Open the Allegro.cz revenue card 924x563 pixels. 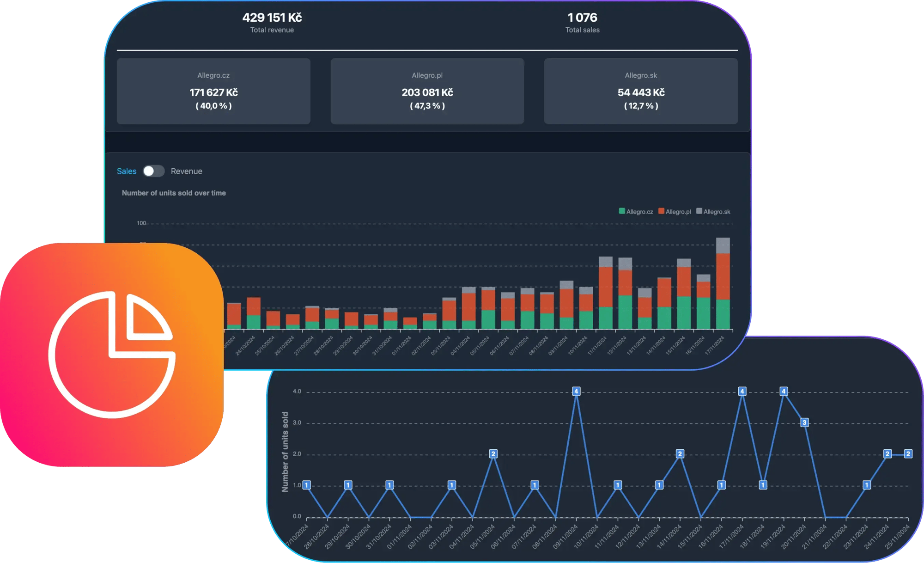pos(213,91)
